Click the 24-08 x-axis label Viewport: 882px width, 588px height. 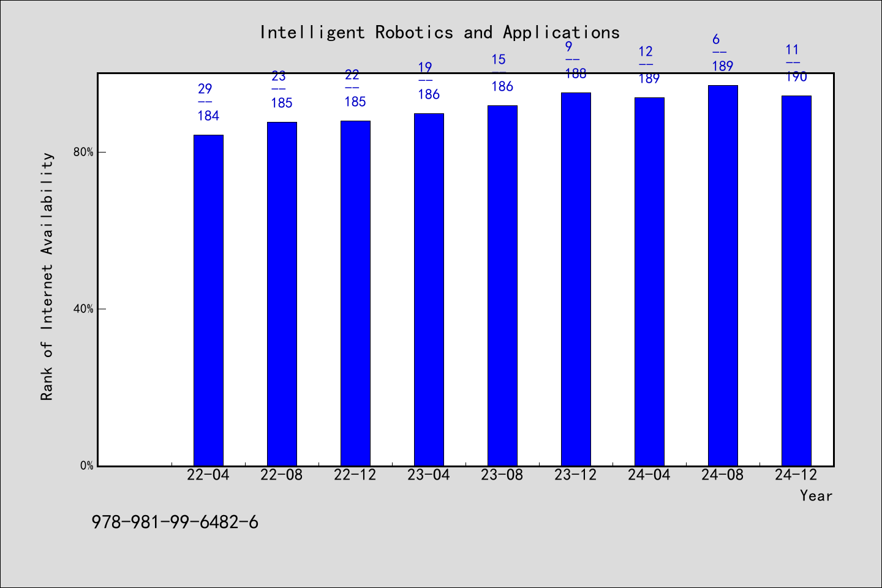point(723,475)
